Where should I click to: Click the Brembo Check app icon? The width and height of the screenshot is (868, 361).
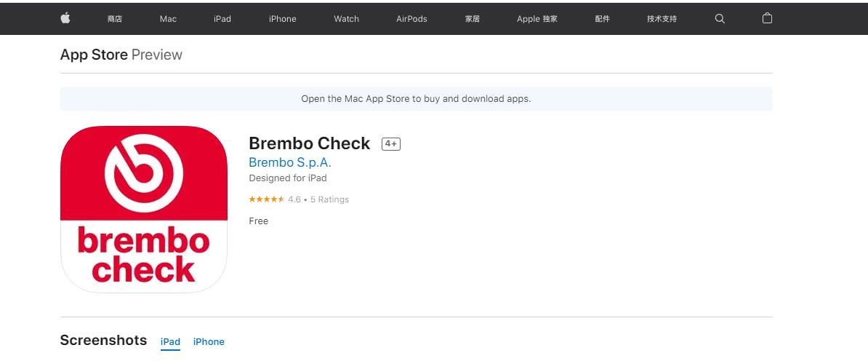tap(144, 209)
